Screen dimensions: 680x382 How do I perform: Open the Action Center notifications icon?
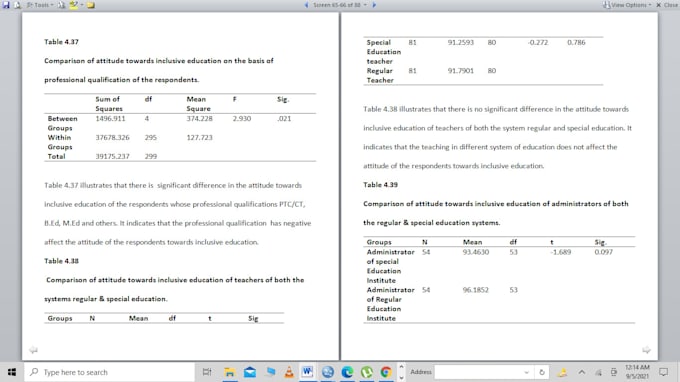tap(664, 372)
